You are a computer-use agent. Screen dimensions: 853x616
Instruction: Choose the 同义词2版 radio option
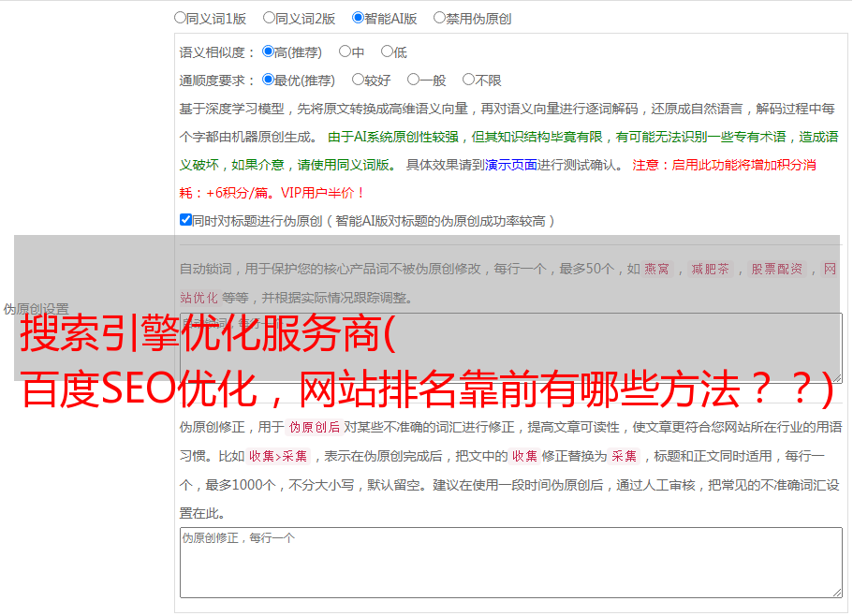(269, 17)
